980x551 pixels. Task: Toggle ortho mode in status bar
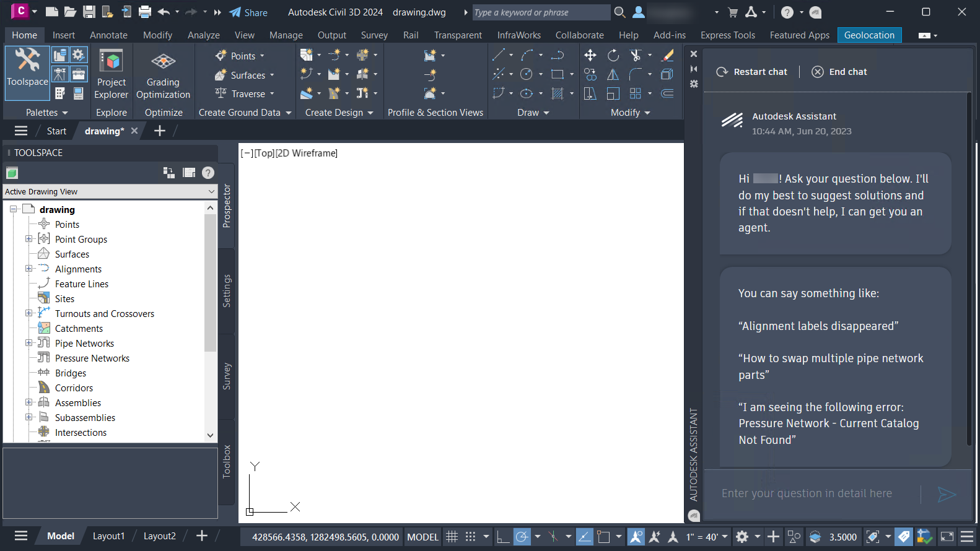pyautogui.click(x=503, y=537)
